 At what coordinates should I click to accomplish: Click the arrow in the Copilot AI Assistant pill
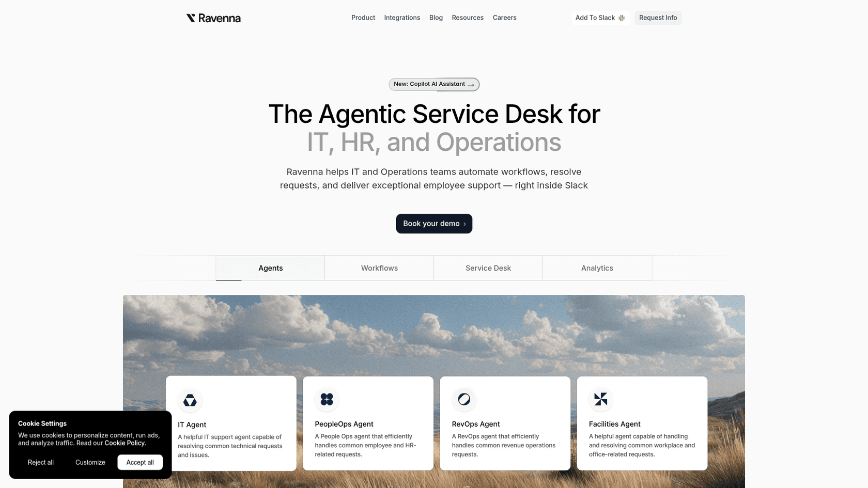[470, 84]
